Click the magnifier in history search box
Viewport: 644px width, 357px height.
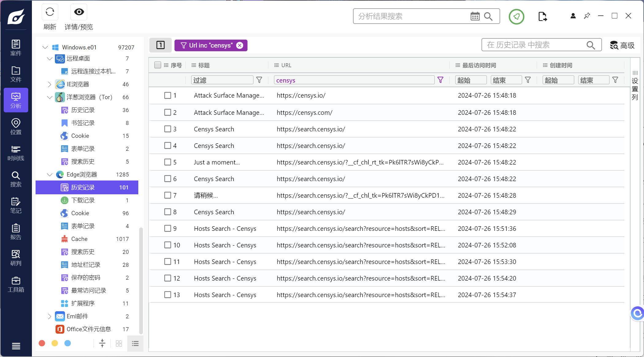point(591,45)
